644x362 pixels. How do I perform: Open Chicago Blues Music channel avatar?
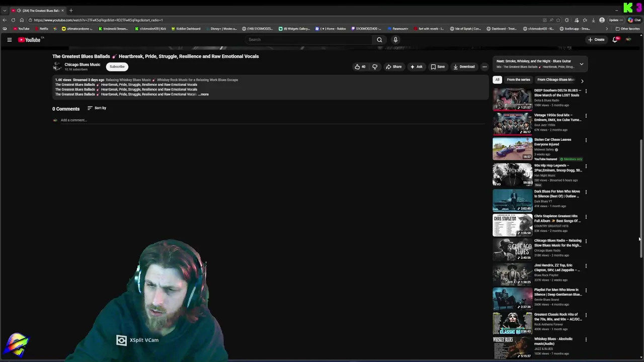point(57,66)
